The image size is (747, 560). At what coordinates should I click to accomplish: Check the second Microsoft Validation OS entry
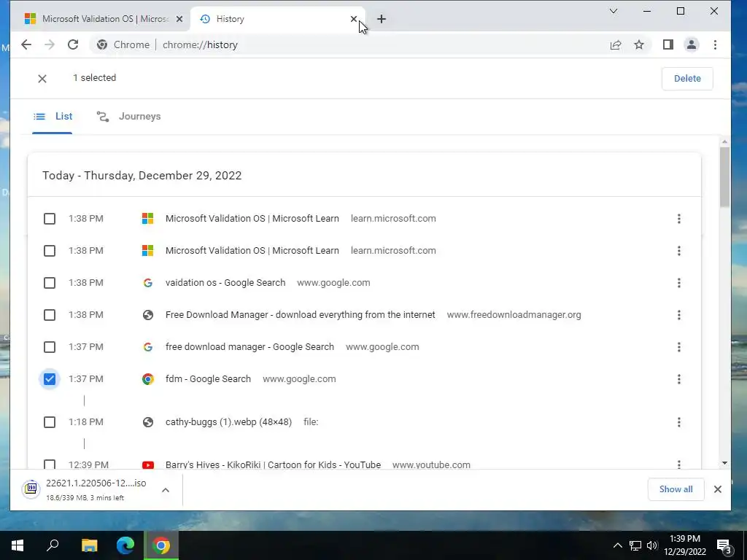[x=50, y=251]
